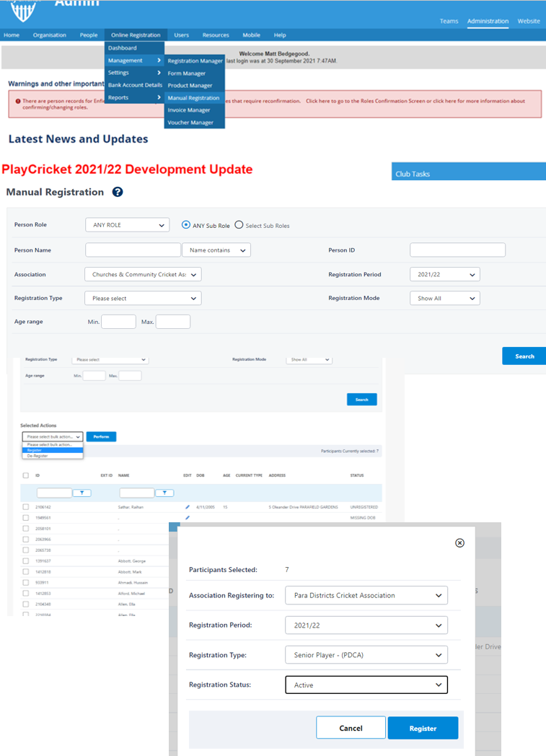Open the Online Registration menu
Image resolution: width=546 pixels, height=756 pixels.
pos(136,35)
